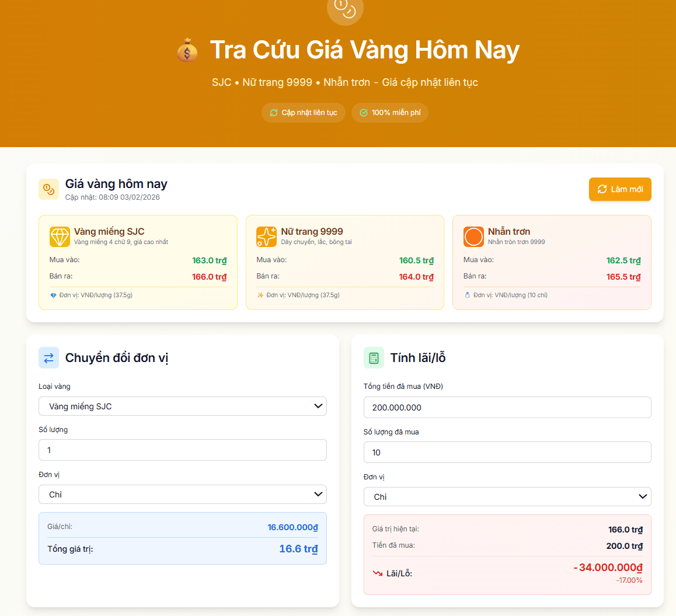The width and height of the screenshot is (676, 616).
Task: Click the blue arrows icon beside Chuyển đổi đơn vị
Action: pyautogui.click(x=48, y=357)
